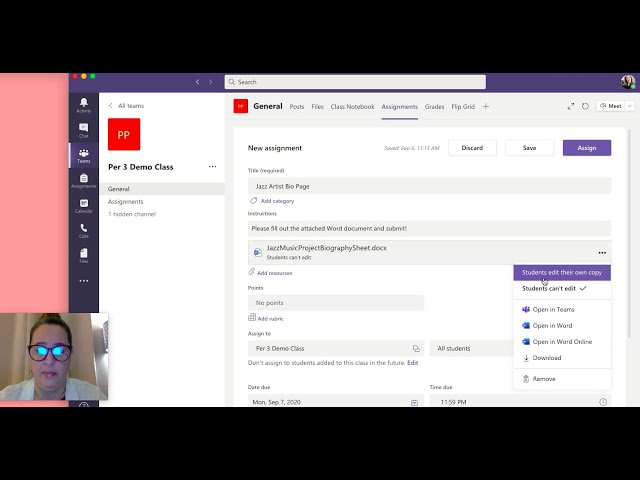640x480 pixels.
Task: Expand the 1 hidden channel link
Action: click(132, 214)
